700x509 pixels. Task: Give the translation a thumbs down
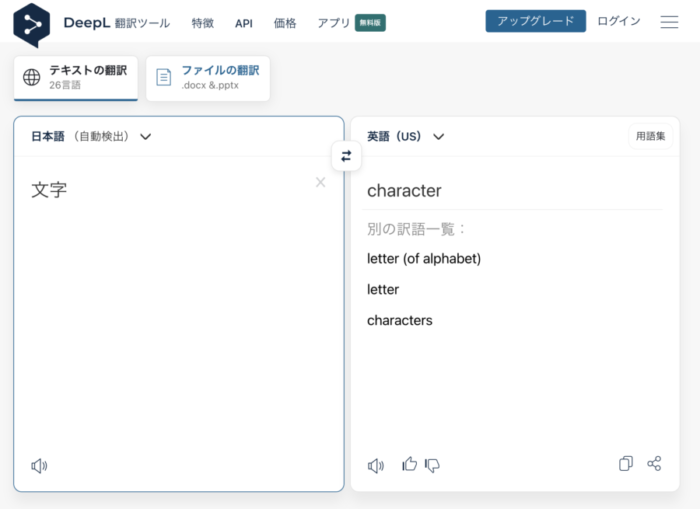pos(432,465)
